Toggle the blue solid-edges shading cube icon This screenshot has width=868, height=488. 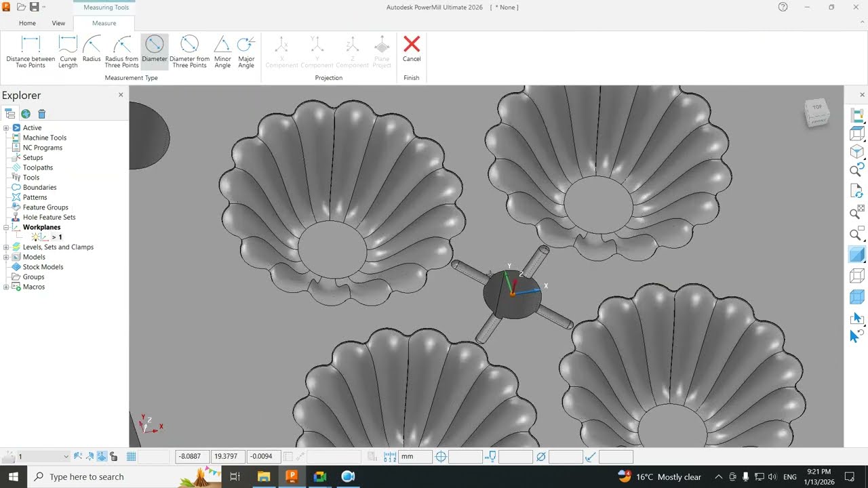pyautogui.click(x=857, y=297)
